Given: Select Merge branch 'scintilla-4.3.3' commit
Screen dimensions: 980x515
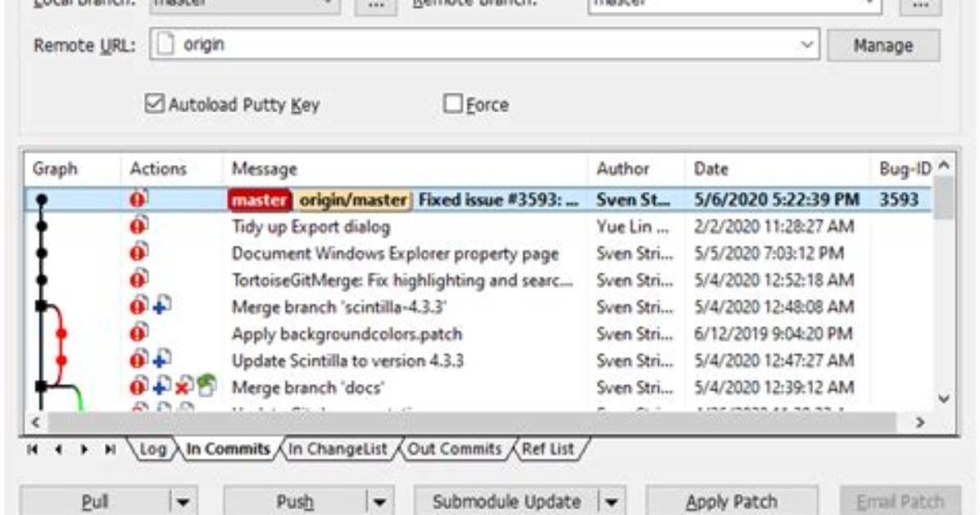Looking at the screenshot, I should (x=338, y=308).
